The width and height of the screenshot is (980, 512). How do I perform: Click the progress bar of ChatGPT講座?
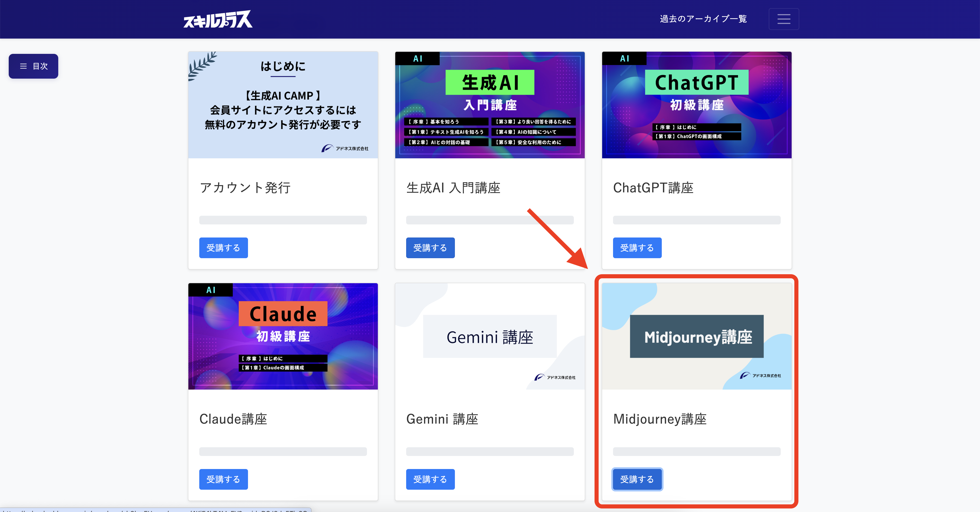pos(697,220)
